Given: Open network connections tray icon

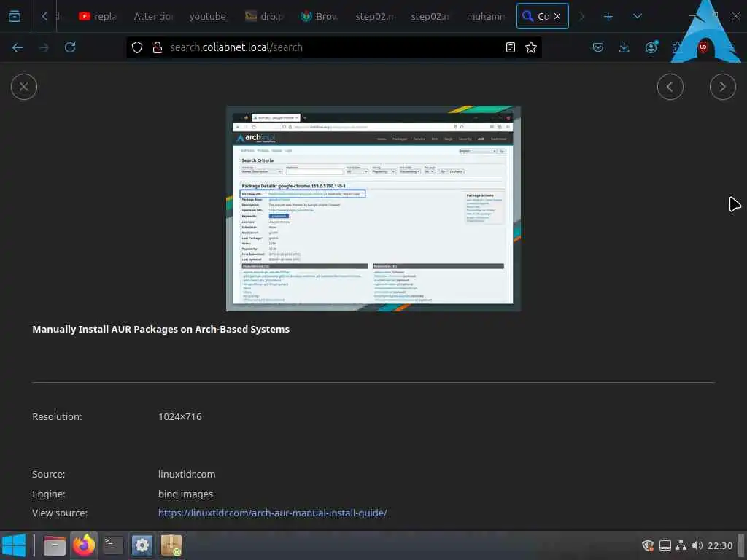Looking at the screenshot, I should pyautogui.click(x=681, y=545).
